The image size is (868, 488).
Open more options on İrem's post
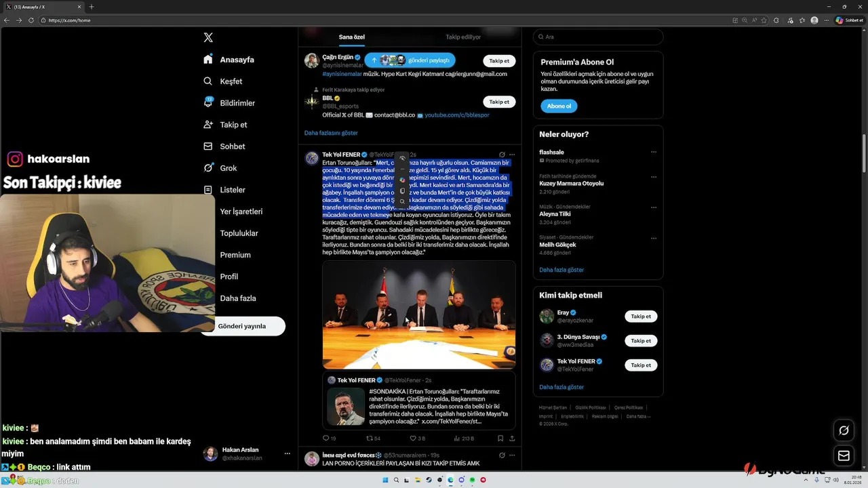pyautogui.click(x=512, y=455)
